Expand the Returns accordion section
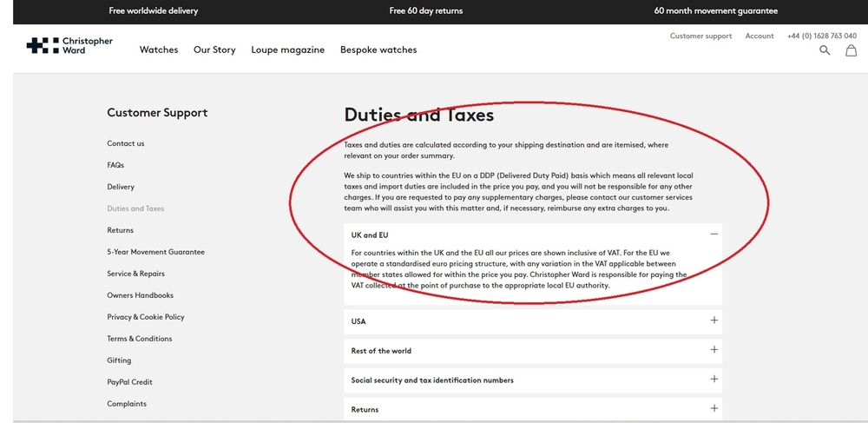This screenshot has height=423, width=868. tap(713, 408)
